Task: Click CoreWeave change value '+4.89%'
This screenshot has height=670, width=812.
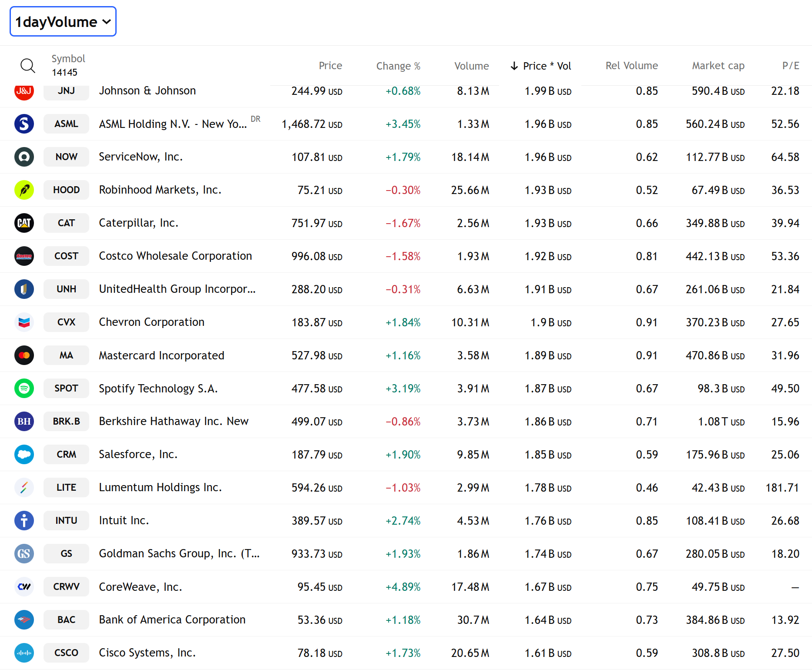Action: [x=403, y=587]
